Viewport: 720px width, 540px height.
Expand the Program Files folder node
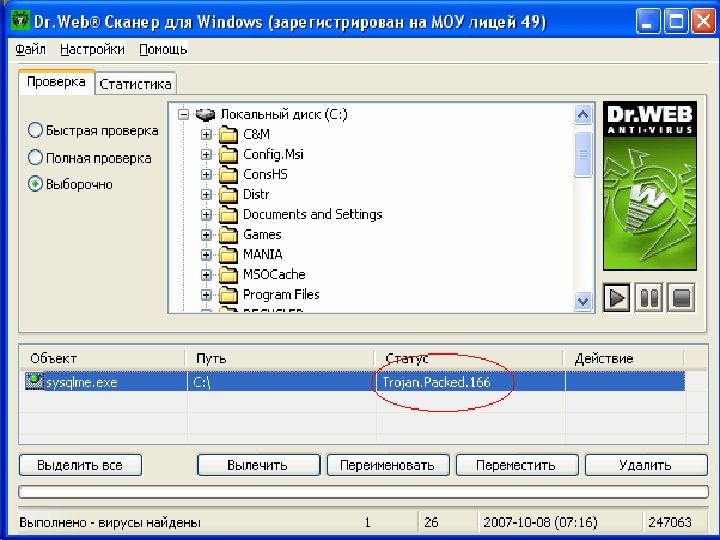(x=206, y=294)
